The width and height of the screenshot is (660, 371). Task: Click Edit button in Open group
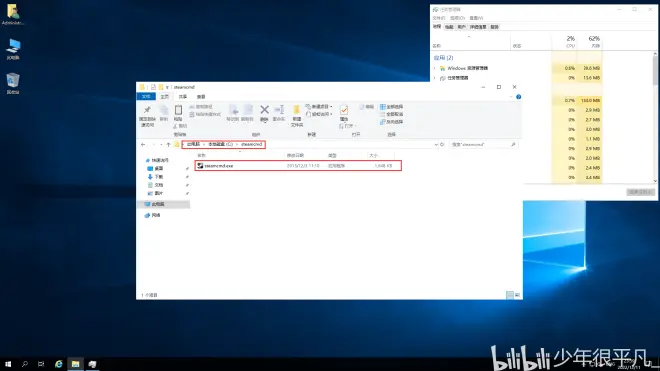coord(367,107)
